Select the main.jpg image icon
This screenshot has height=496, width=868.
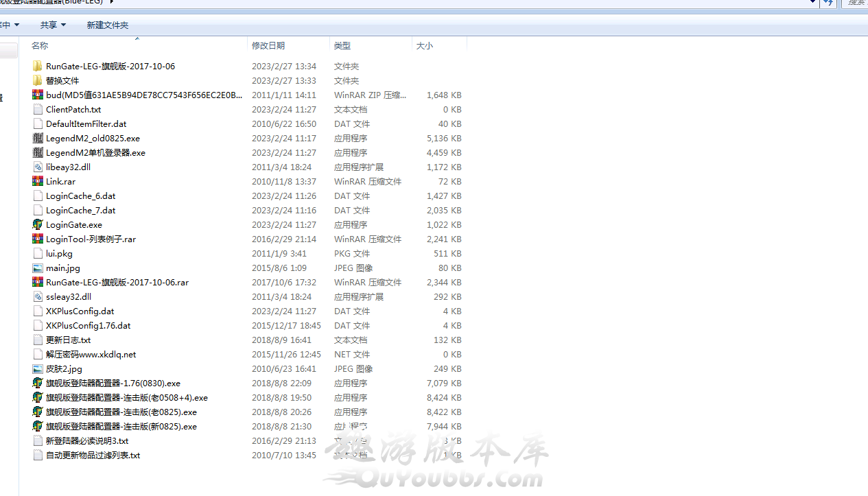pos(38,268)
